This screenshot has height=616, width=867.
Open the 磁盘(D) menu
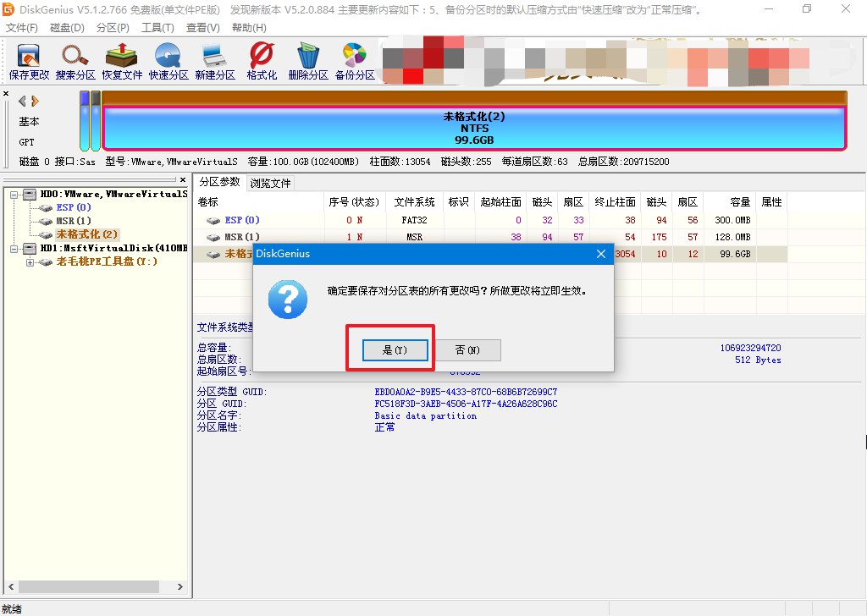pyautogui.click(x=68, y=28)
